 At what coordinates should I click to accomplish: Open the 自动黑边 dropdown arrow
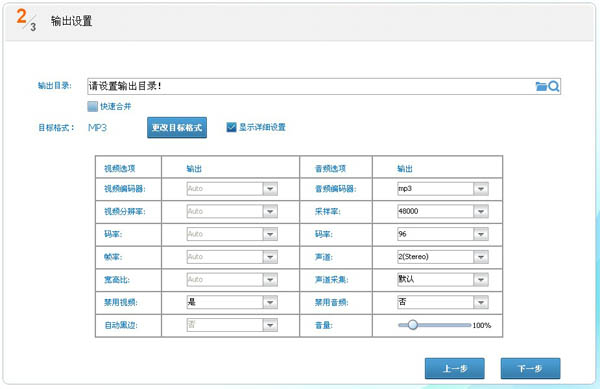coord(270,325)
